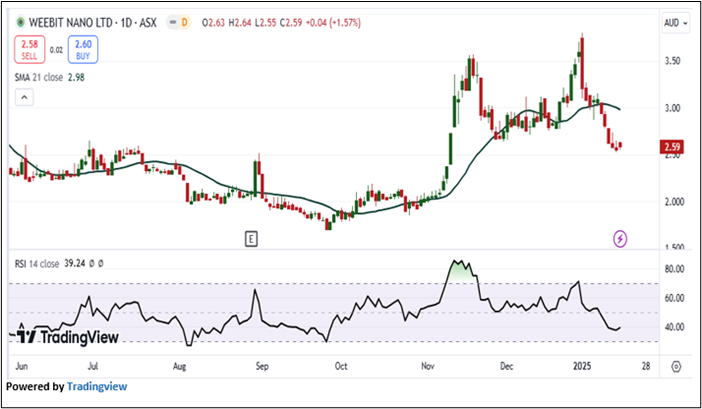
Task: Click the 80.00 RSI axis label
Action: pyautogui.click(x=674, y=269)
